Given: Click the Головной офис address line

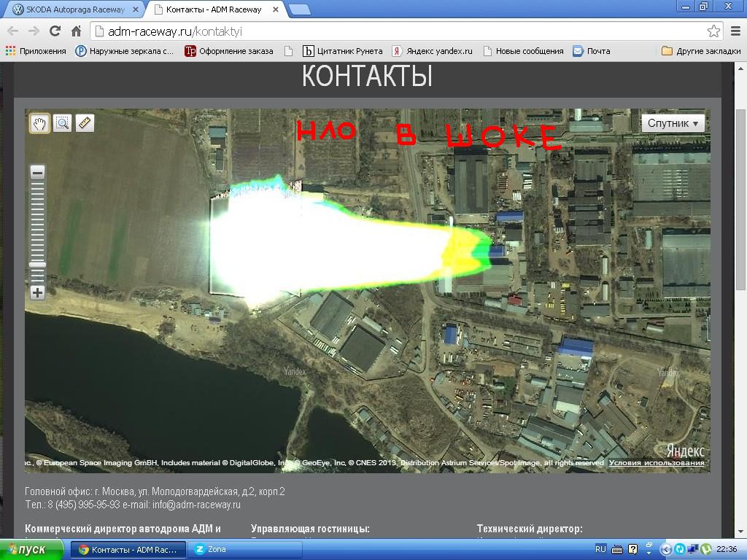Looking at the screenshot, I should pos(155,491).
